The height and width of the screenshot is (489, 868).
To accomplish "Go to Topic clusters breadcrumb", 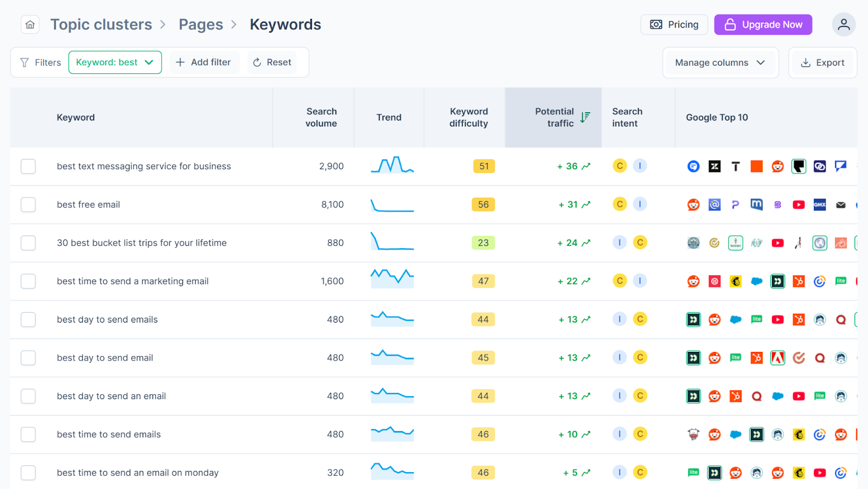I will (x=101, y=24).
